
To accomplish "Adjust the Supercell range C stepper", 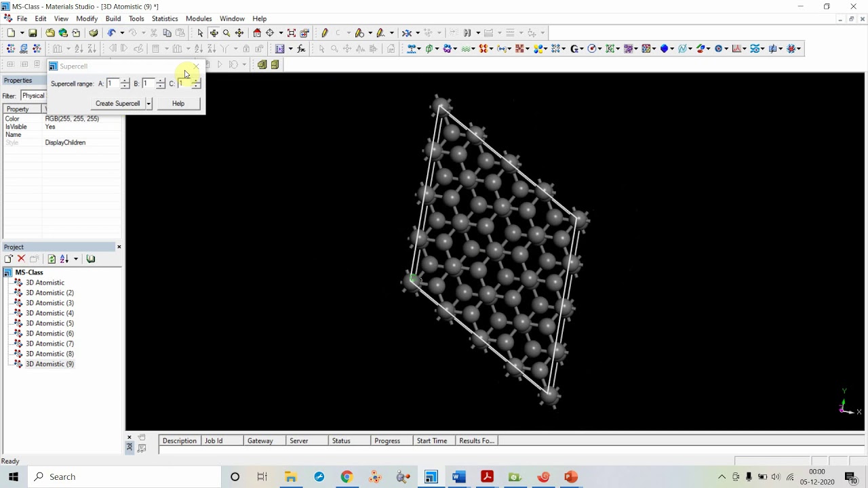I will [x=195, y=83].
